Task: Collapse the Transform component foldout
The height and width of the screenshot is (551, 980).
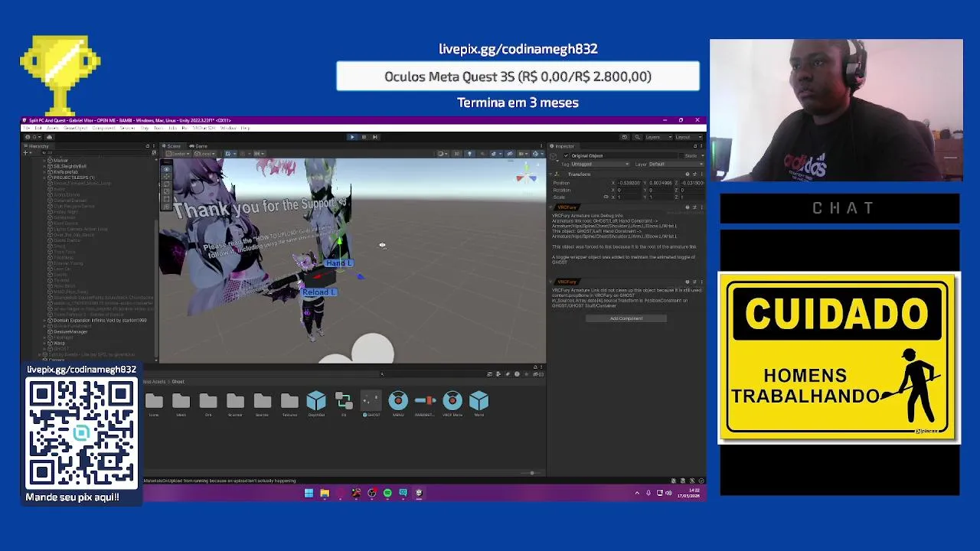Action: (x=550, y=174)
